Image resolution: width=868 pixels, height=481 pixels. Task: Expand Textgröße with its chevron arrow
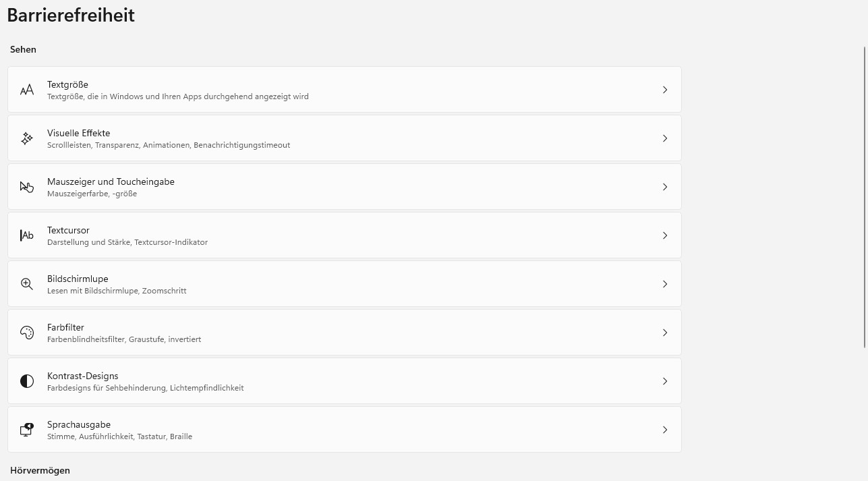tap(665, 90)
